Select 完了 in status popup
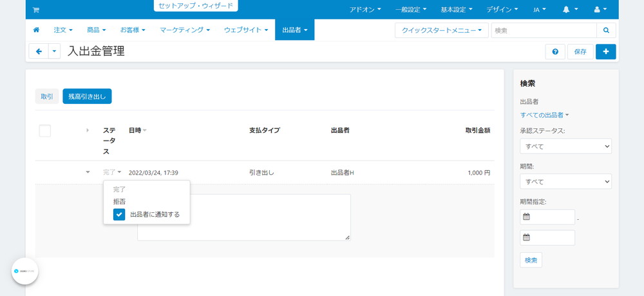The height and width of the screenshot is (296, 644). (119, 190)
